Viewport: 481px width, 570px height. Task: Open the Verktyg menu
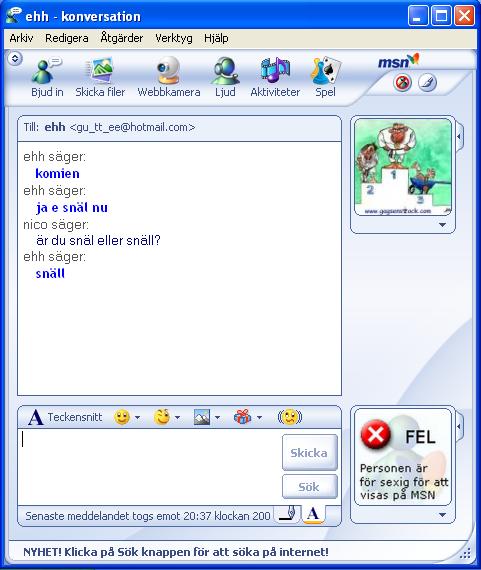[x=174, y=38]
